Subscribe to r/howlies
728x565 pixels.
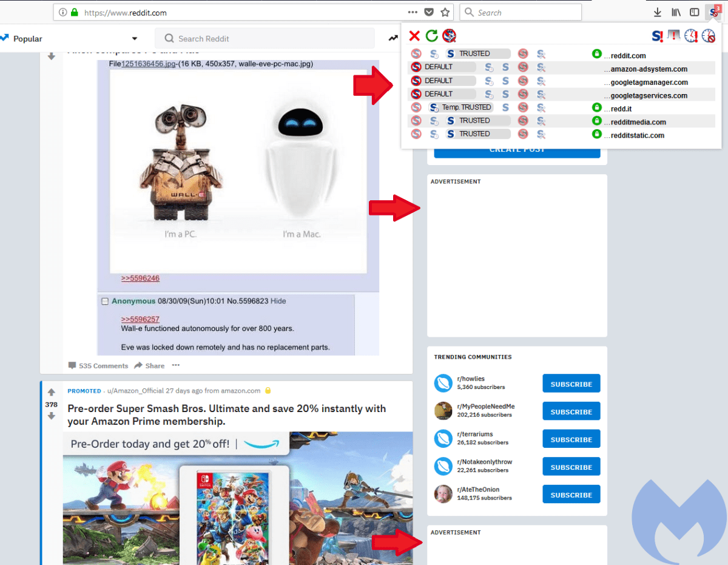click(x=571, y=384)
